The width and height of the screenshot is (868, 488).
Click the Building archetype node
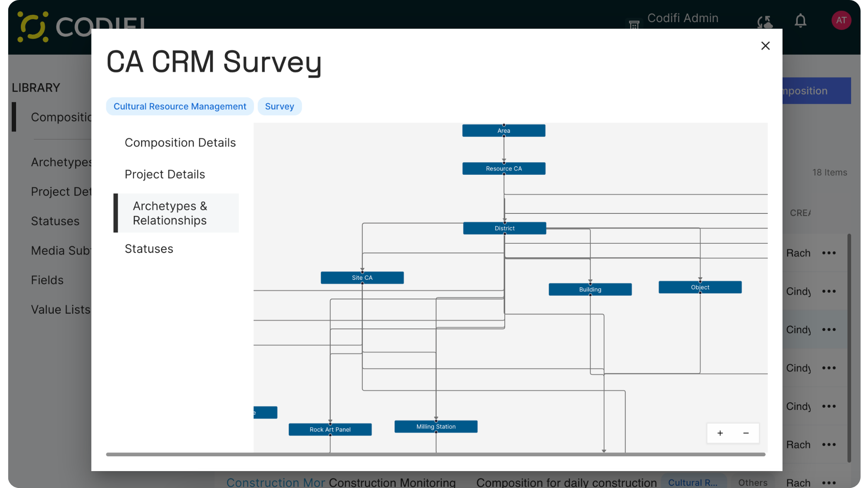point(590,289)
